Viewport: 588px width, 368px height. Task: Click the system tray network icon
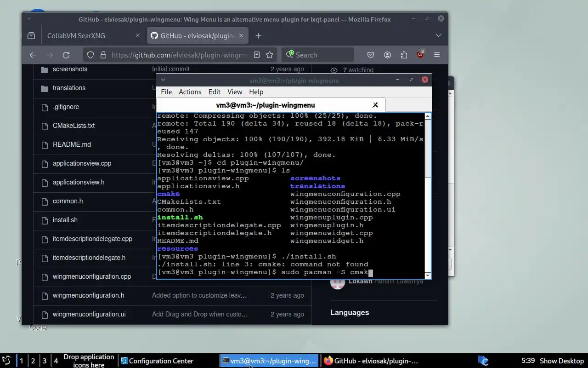pos(483,361)
